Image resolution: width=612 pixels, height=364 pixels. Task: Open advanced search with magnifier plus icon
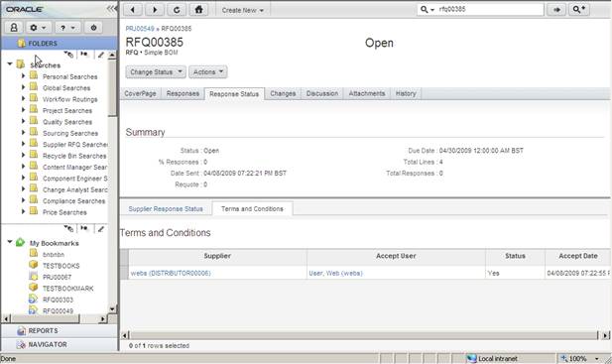coord(579,10)
